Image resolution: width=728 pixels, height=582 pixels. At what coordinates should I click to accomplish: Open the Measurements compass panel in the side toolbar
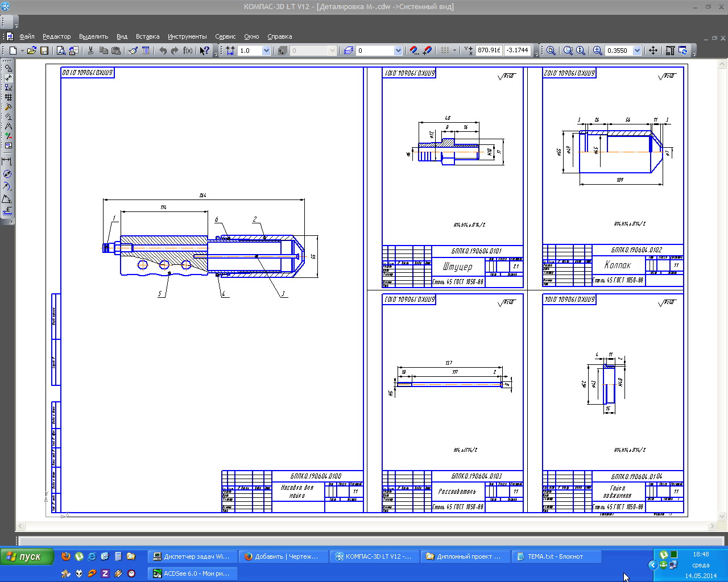(x=8, y=126)
